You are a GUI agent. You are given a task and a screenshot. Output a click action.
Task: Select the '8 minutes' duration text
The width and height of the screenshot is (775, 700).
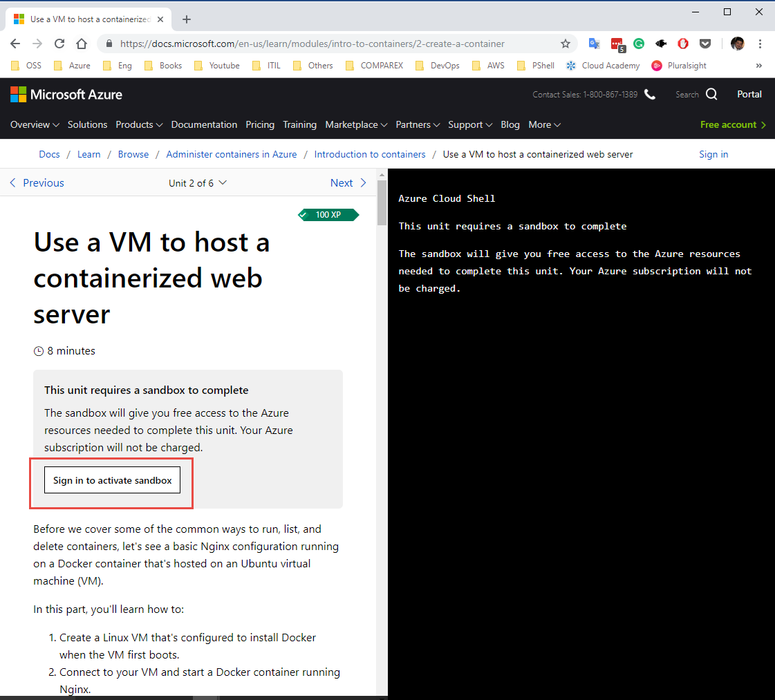71,351
